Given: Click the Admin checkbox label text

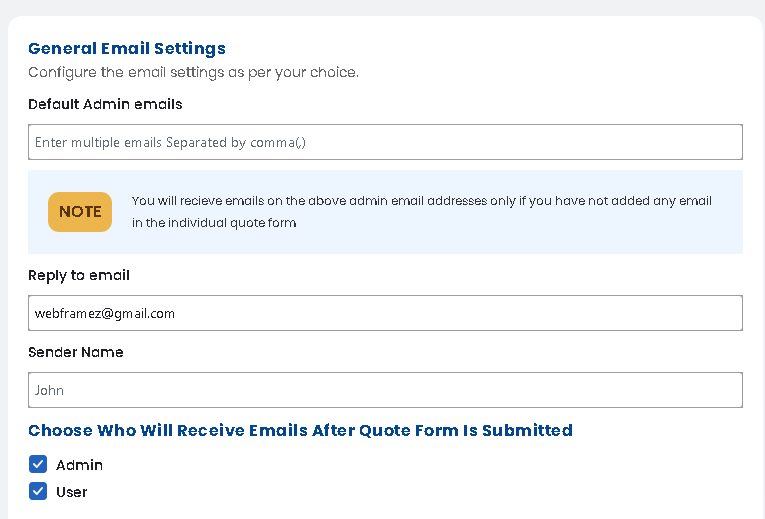Looking at the screenshot, I should pos(80,465).
